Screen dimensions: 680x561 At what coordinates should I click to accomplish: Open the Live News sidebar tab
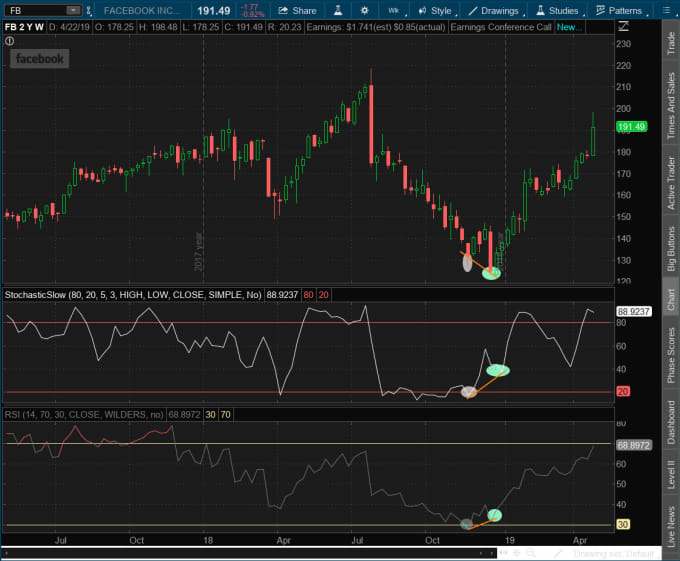point(671,526)
